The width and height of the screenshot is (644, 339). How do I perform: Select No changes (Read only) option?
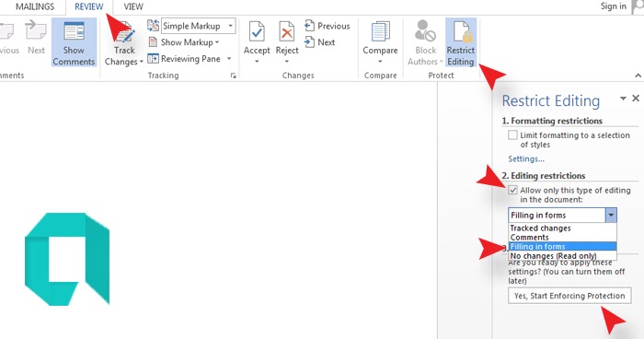tap(562, 255)
